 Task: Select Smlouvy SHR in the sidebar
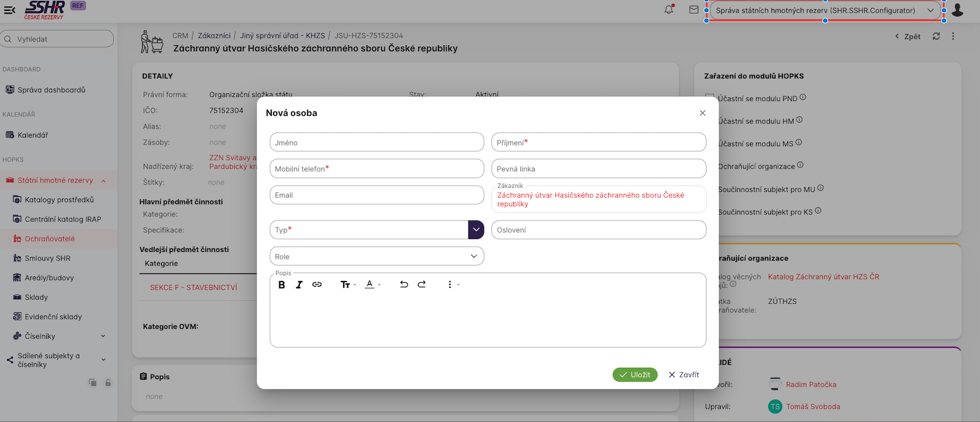coord(47,258)
